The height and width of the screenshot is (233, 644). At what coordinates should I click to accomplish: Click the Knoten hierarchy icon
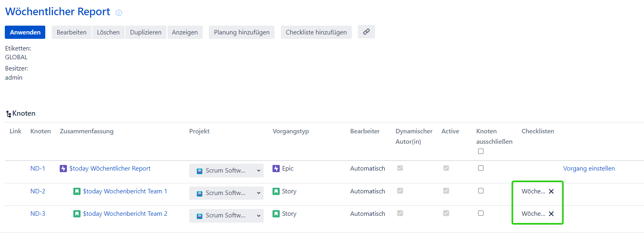click(8, 114)
